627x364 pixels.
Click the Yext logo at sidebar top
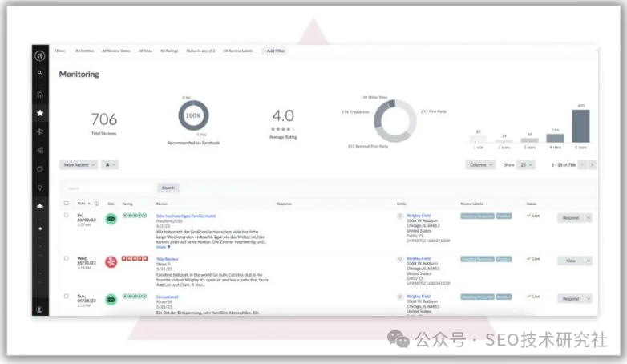39,54
